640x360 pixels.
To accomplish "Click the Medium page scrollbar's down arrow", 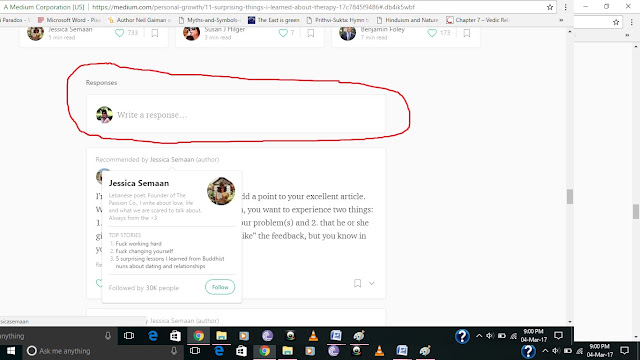I will (x=570, y=322).
